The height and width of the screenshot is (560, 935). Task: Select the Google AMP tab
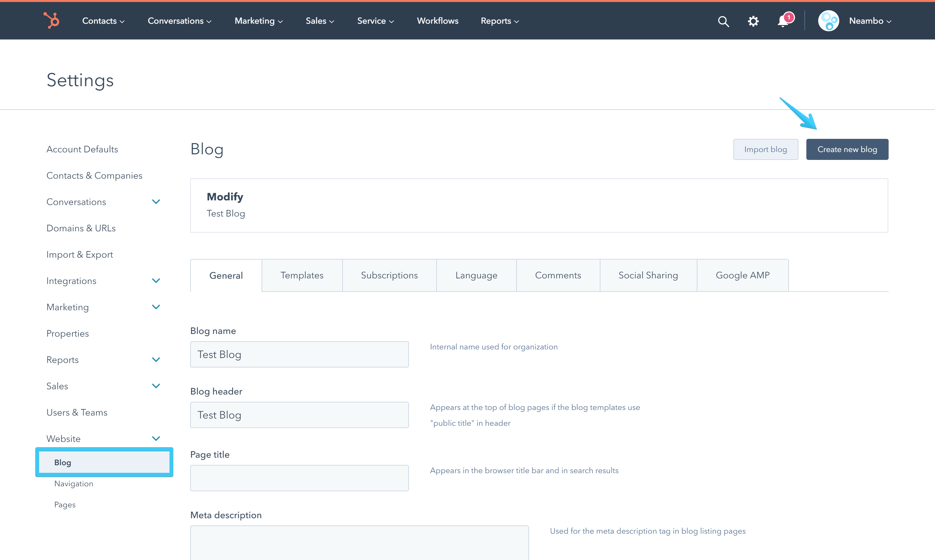coord(742,275)
